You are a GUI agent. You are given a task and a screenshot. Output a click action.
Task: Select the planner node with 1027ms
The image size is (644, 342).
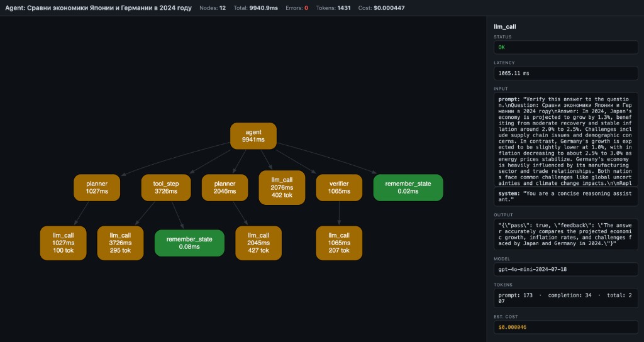point(97,187)
